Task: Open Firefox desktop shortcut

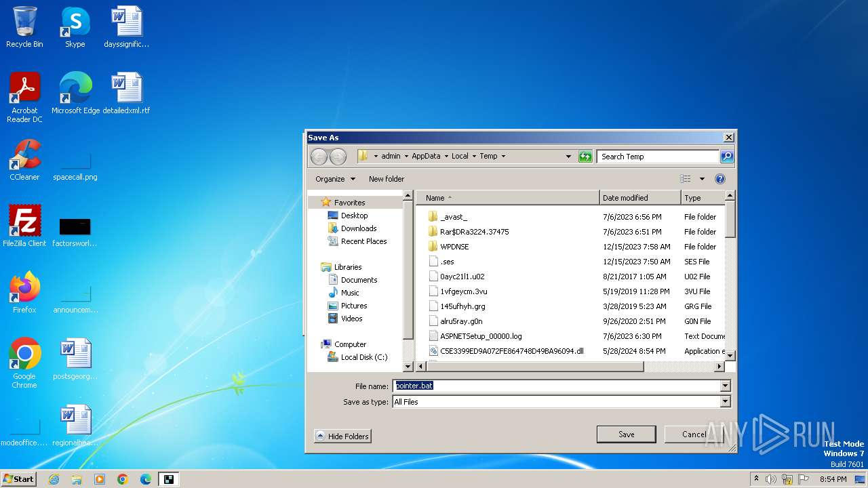Action: tap(24, 293)
